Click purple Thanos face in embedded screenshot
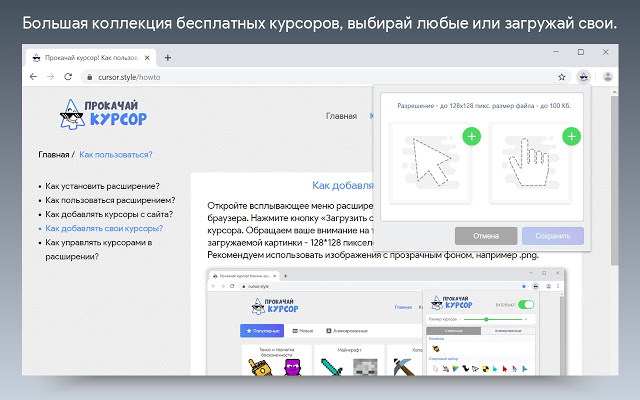Image resolution: width=640 pixels, height=400 pixels. [x=292, y=367]
